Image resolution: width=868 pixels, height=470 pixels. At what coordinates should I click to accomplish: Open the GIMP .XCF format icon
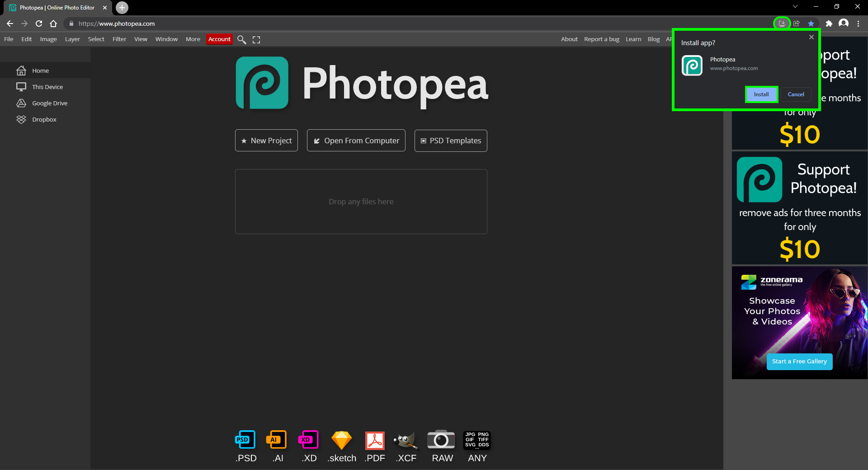pyautogui.click(x=406, y=439)
